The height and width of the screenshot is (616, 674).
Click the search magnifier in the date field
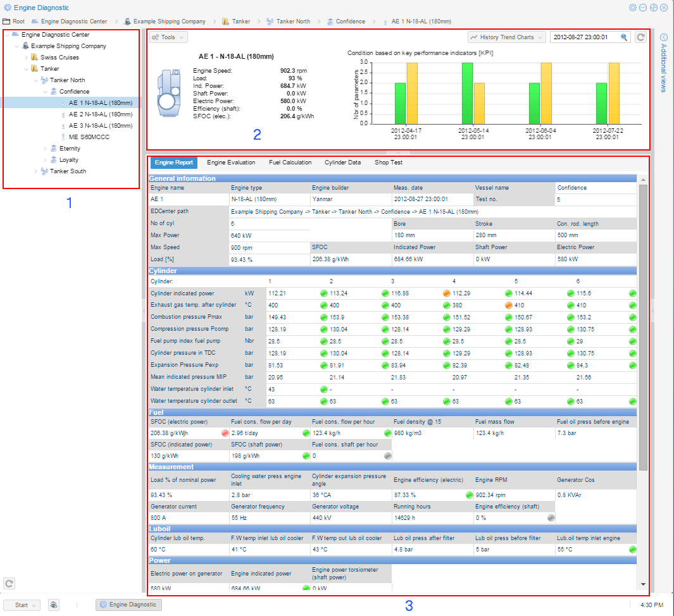point(625,37)
